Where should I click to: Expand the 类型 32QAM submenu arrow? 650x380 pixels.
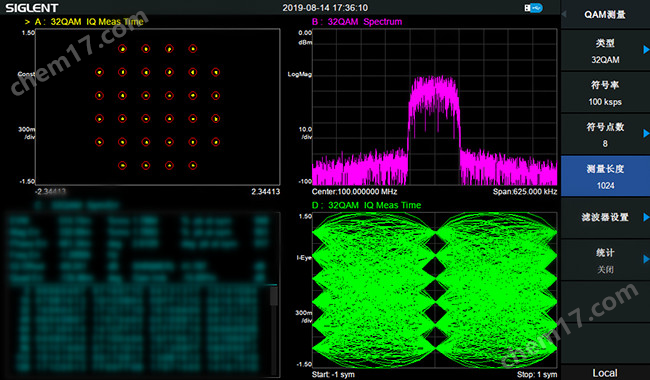coord(645,50)
